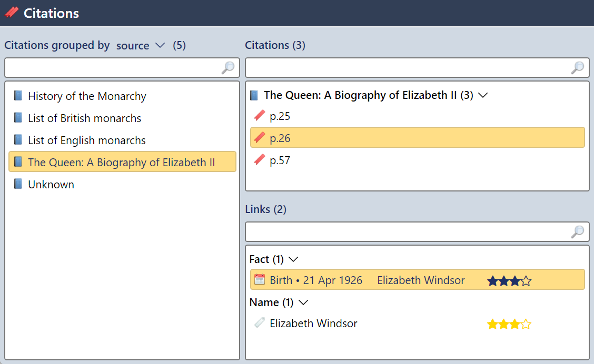Select the p.26 citation
594x364 pixels.
click(280, 138)
